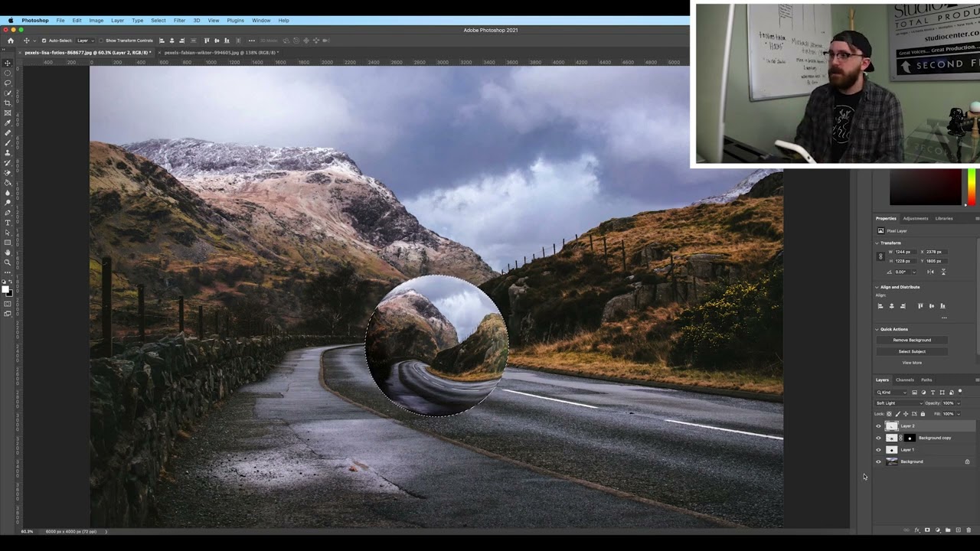Collapse the Quick Actions section

click(x=877, y=329)
